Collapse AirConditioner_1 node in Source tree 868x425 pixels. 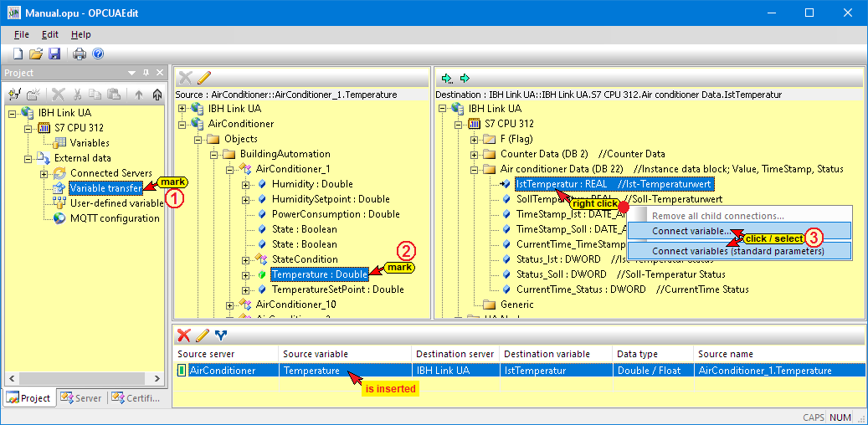229,169
